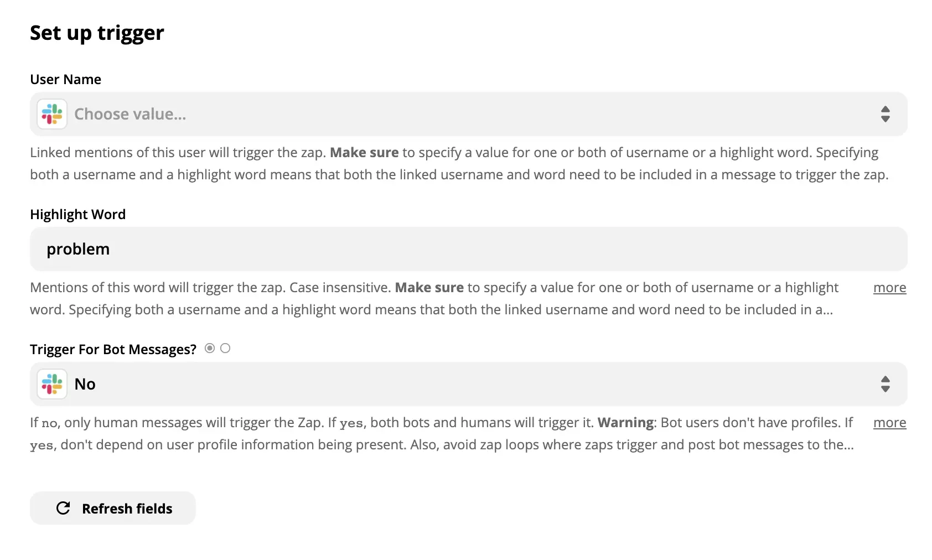Screen dimensions: 932x560
Task: Click the "Set up trigger" heading
Action: [x=96, y=33]
